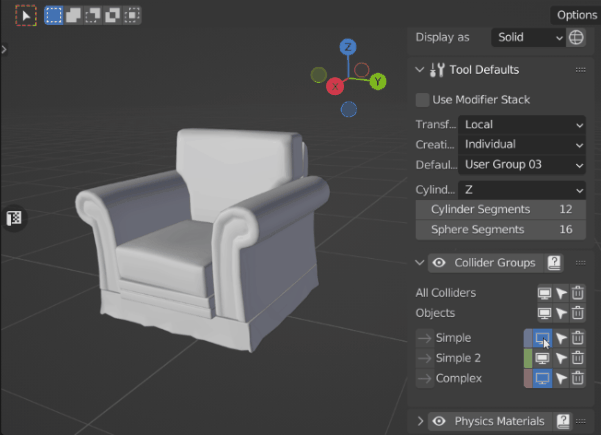Click the Y axis on the gizmo
The height and width of the screenshot is (435, 601).
tap(378, 82)
